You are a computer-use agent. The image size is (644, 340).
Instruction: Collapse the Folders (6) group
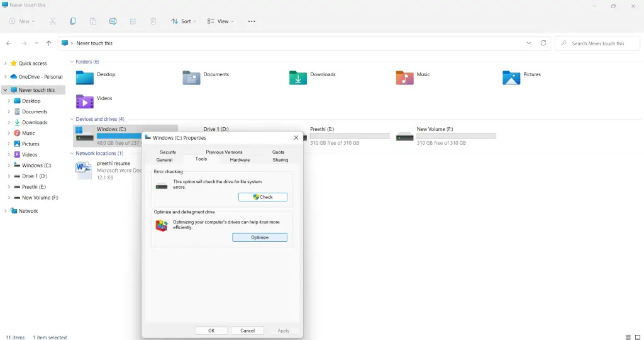72,62
